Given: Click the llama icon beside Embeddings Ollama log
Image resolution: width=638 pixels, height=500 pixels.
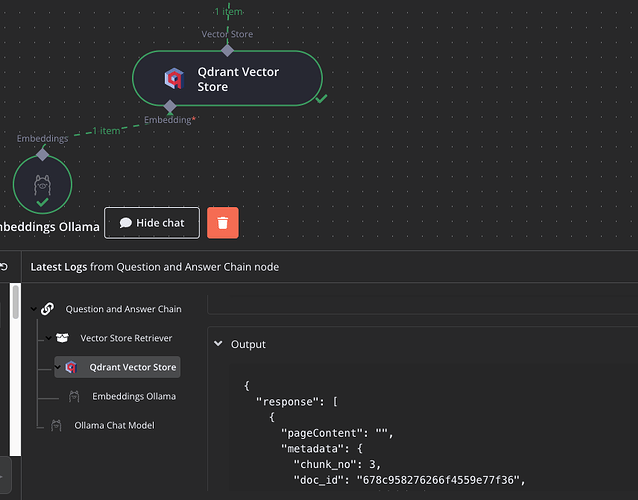Looking at the screenshot, I should click(74, 396).
